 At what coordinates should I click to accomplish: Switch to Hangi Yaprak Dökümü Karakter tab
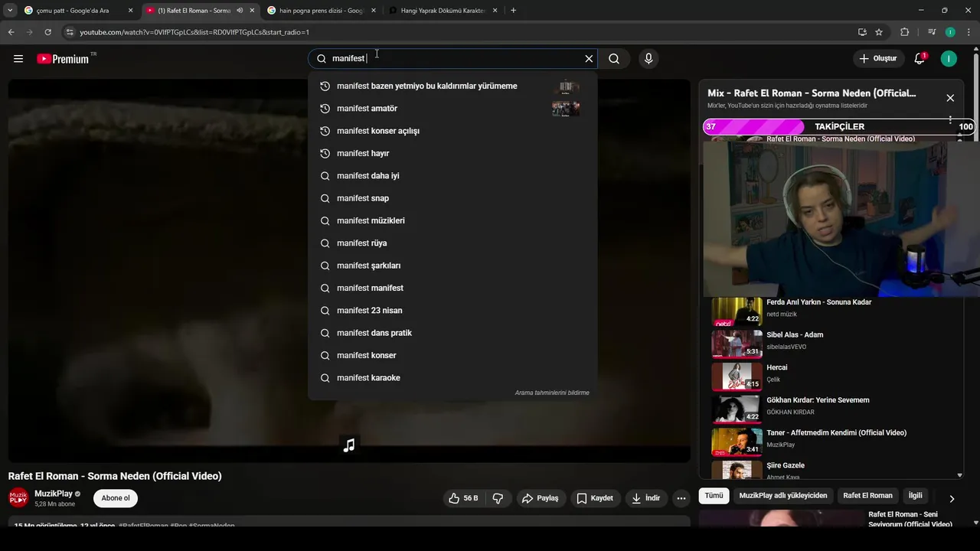point(443,11)
